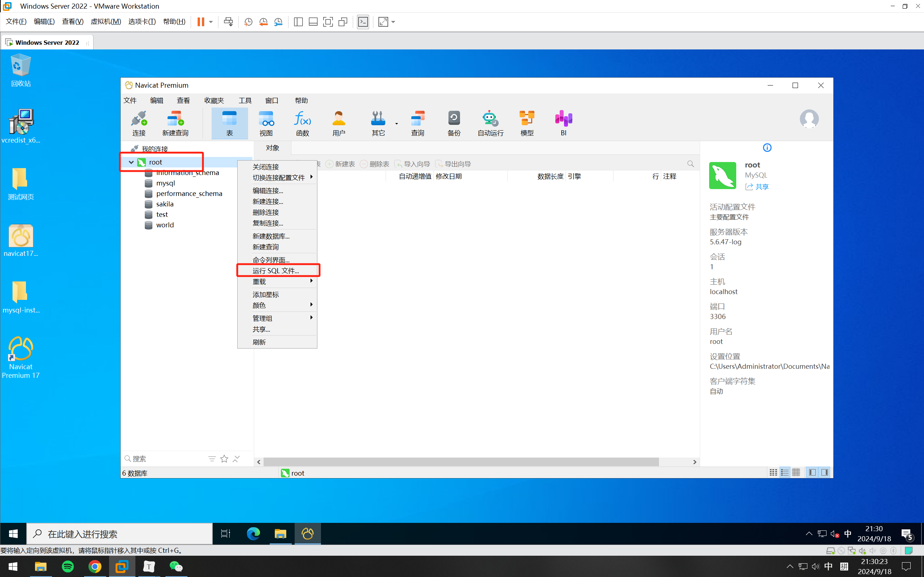Screen dimensions: 924x577
Task: Toggle the right information pane button
Action: 825,472
